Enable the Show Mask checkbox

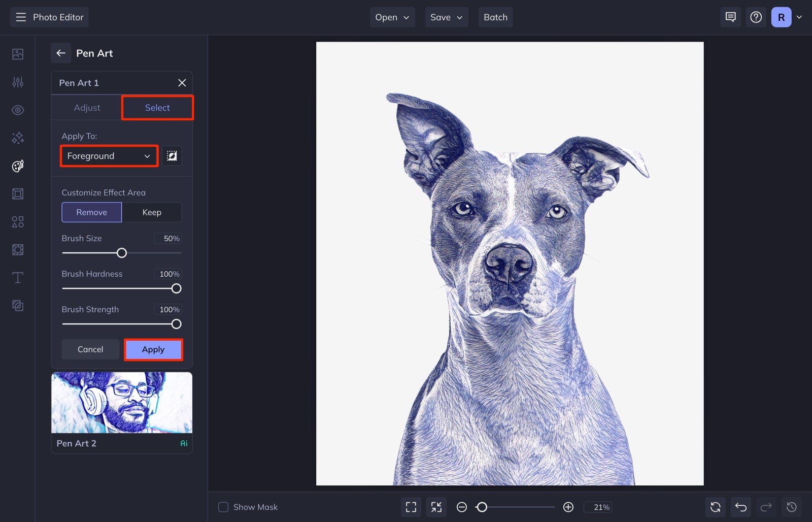coord(223,507)
